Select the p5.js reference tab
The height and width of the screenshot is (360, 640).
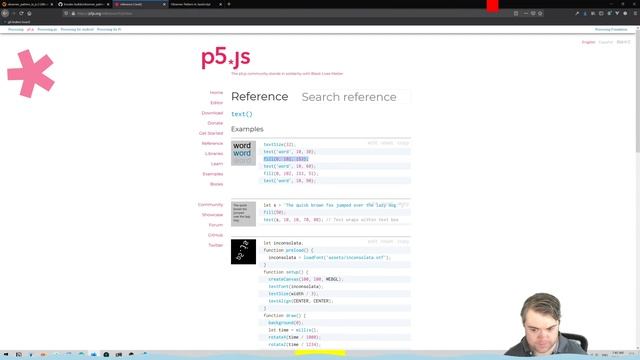pos(140,4)
